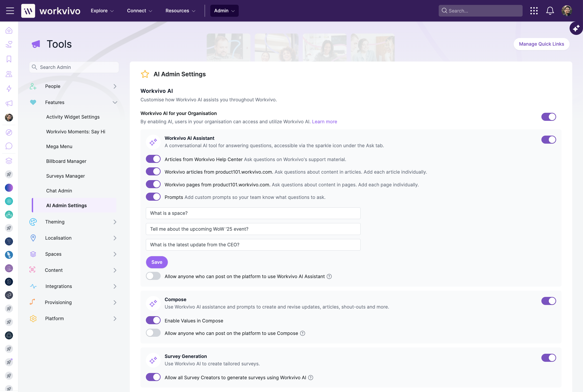
Task: Enable anyone who can post to use AI Assistant
Action: click(153, 276)
